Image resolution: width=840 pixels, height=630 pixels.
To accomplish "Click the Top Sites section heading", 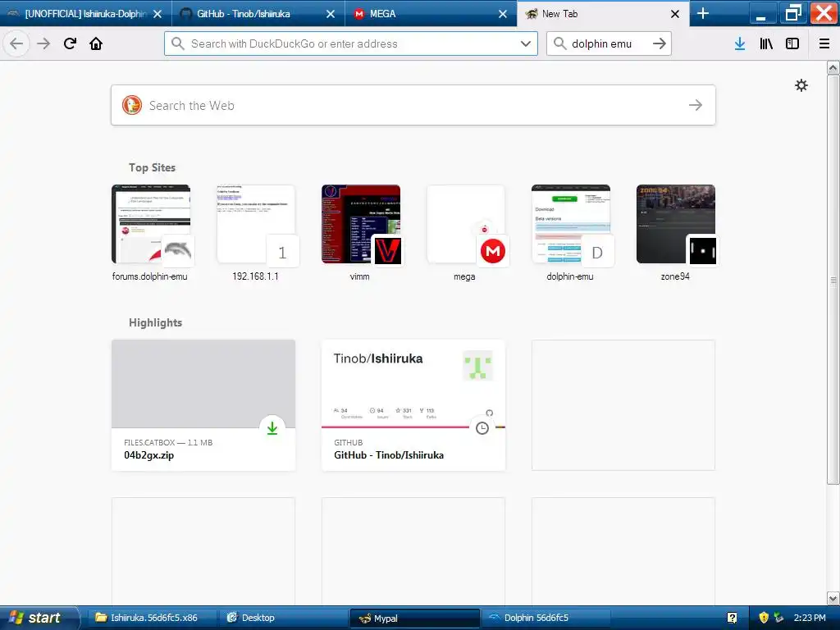I will (x=152, y=167).
